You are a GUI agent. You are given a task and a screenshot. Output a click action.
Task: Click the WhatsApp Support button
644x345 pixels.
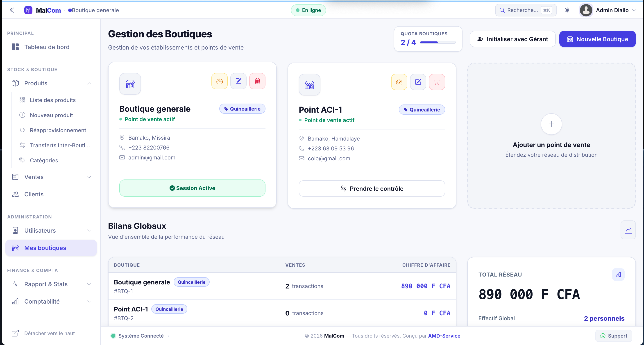[x=614, y=336]
